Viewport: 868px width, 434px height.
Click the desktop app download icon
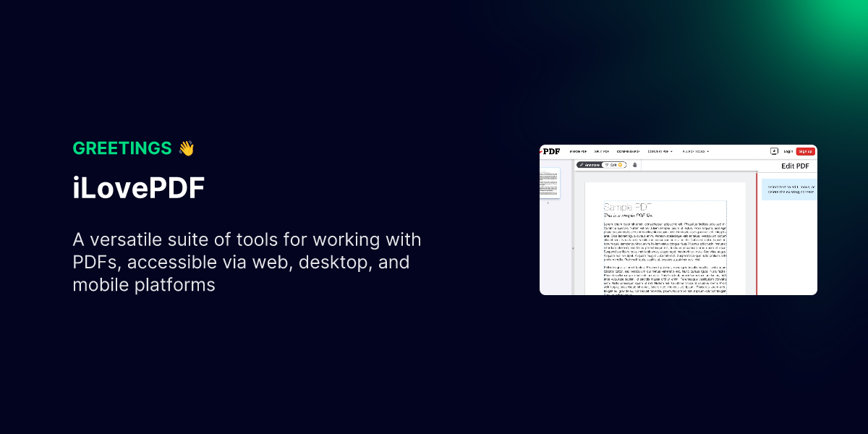pyautogui.click(x=774, y=151)
